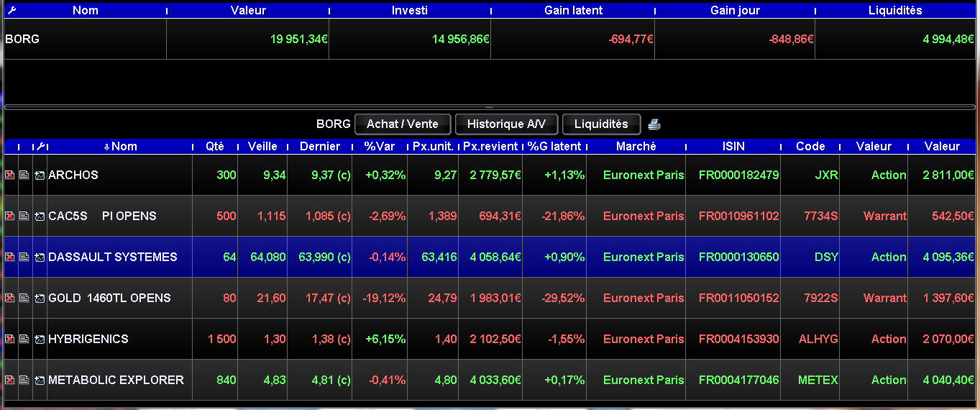Image resolution: width=980 pixels, height=410 pixels.
Task: Select the HYBRIGENICS position name
Action: (x=88, y=339)
